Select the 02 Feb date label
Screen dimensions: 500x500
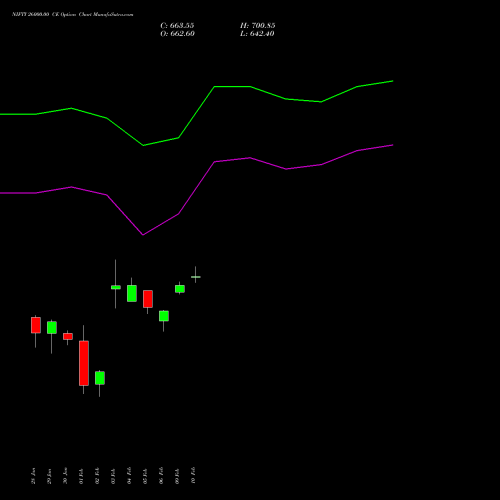(x=97, y=476)
